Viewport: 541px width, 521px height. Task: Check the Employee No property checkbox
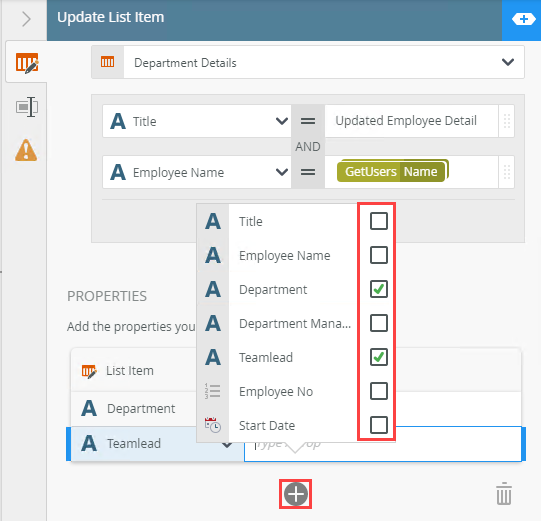[x=378, y=391]
